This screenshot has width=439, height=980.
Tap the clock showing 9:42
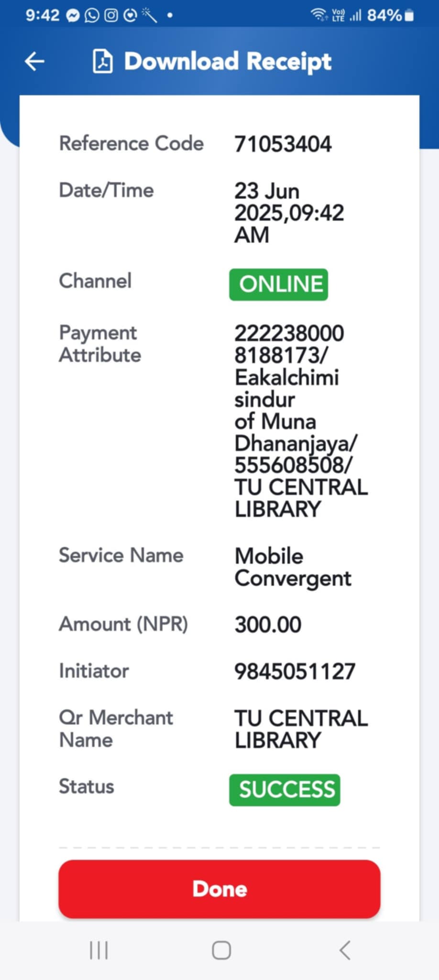coord(42,16)
